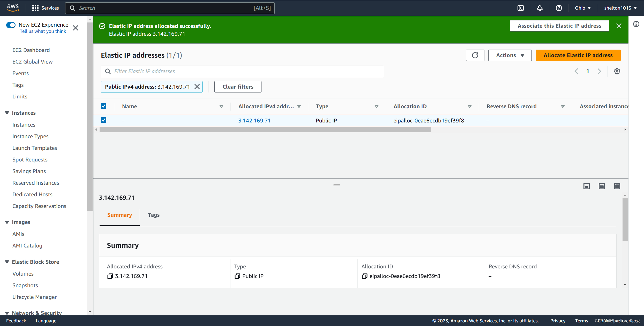Close the New EC2 Experience notice
The width and height of the screenshot is (644, 326).
(x=76, y=28)
